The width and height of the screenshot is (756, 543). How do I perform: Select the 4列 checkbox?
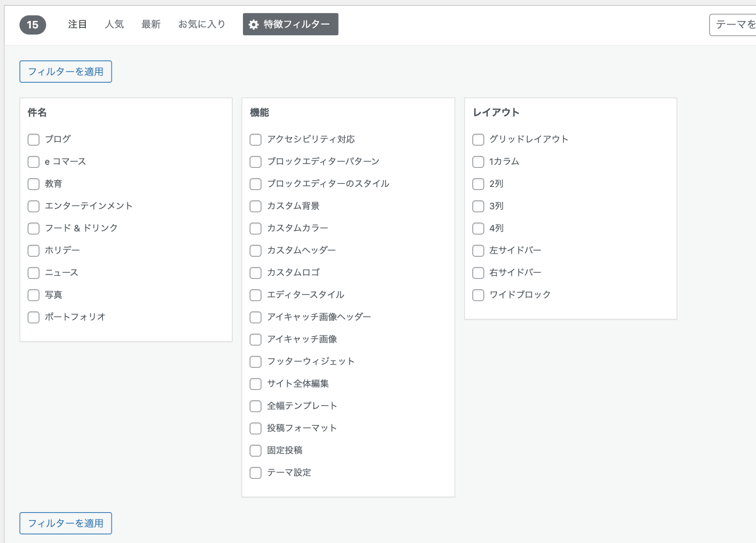(x=478, y=228)
